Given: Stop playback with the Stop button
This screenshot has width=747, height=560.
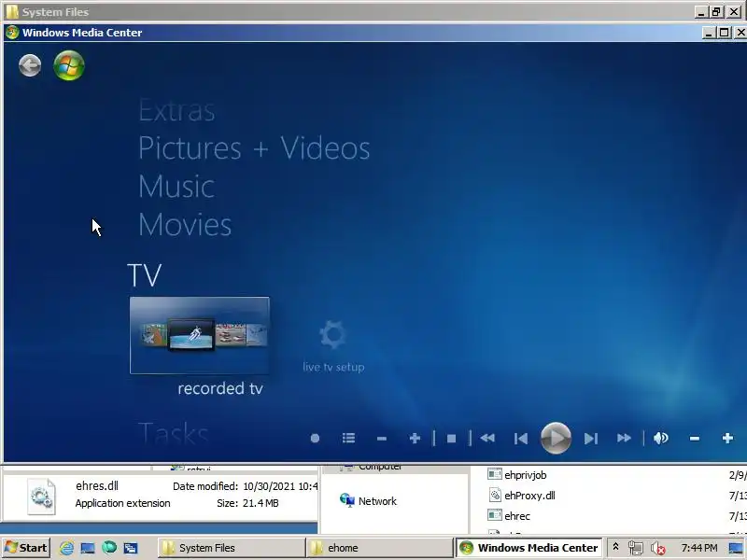Looking at the screenshot, I should 452,439.
